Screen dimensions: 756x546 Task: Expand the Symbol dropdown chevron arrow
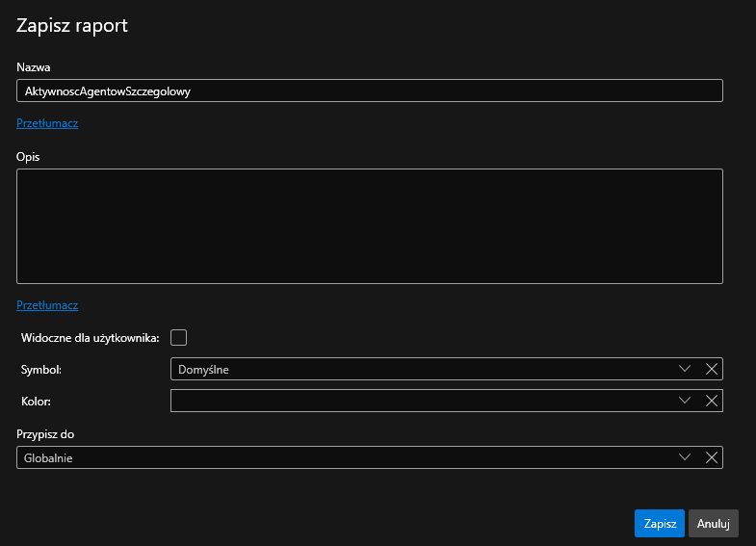[x=685, y=369]
